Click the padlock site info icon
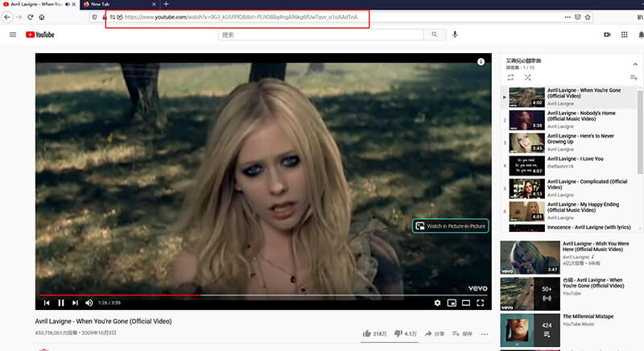The width and height of the screenshot is (644, 351). 105,17
